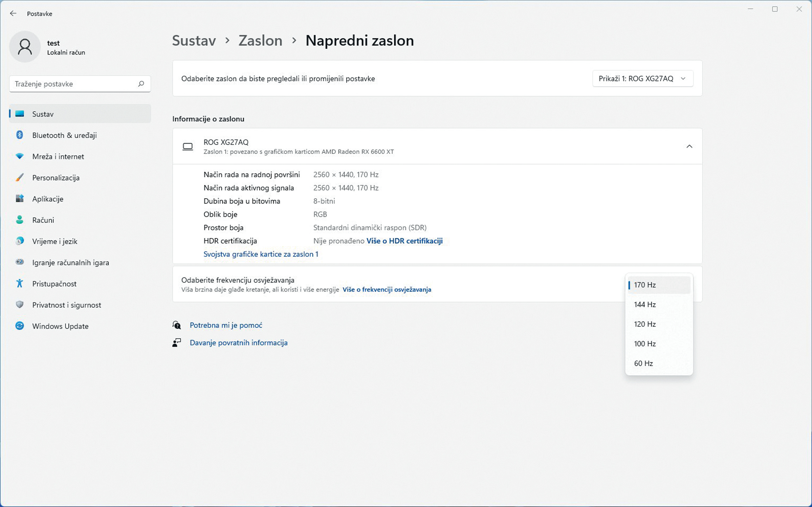The width and height of the screenshot is (812, 507).
Task: Click the back arrow next to Postavke
Action: (13, 13)
